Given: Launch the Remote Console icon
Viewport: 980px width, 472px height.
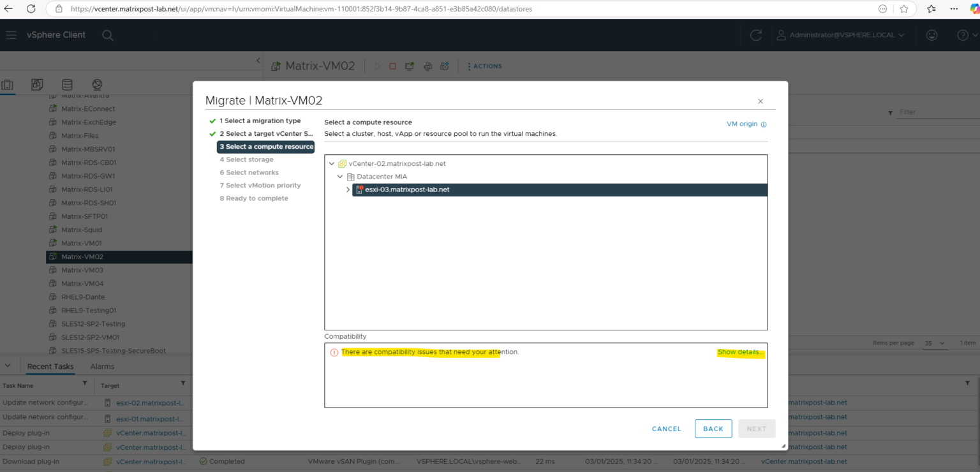Looking at the screenshot, I should (409, 66).
